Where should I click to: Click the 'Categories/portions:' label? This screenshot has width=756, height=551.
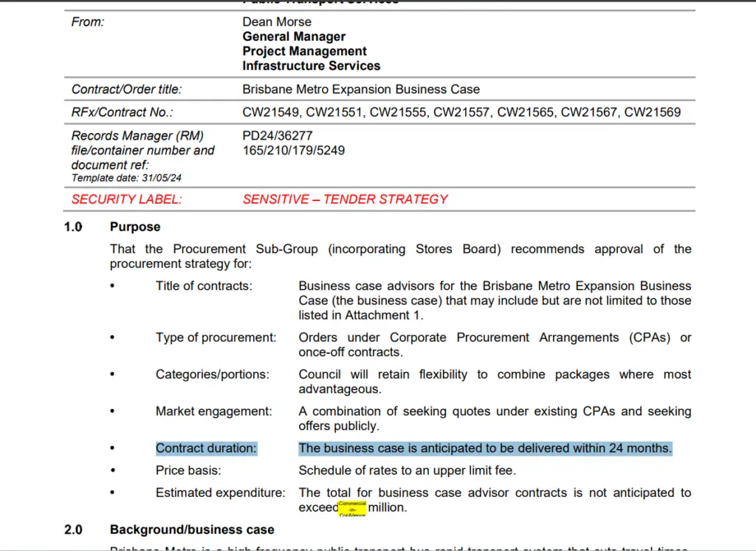coord(213,374)
